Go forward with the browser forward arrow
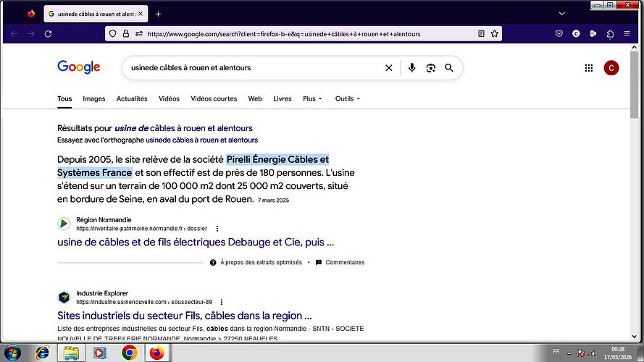This screenshot has height=362, width=644. (x=31, y=33)
